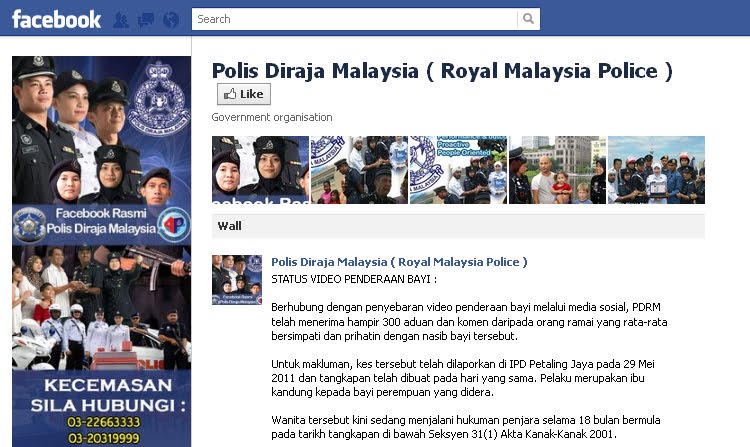Open fifth photo of officers group

point(656,170)
